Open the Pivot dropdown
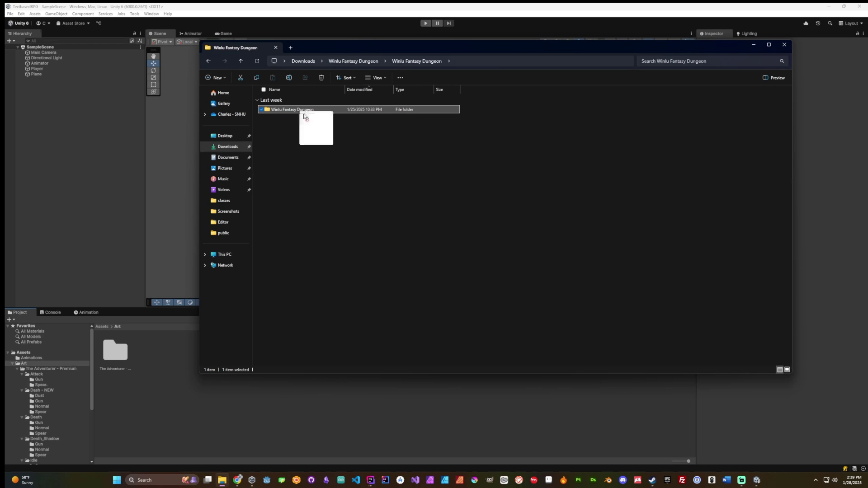Image resolution: width=868 pixels, height=488 pixels. pos(162,42)
